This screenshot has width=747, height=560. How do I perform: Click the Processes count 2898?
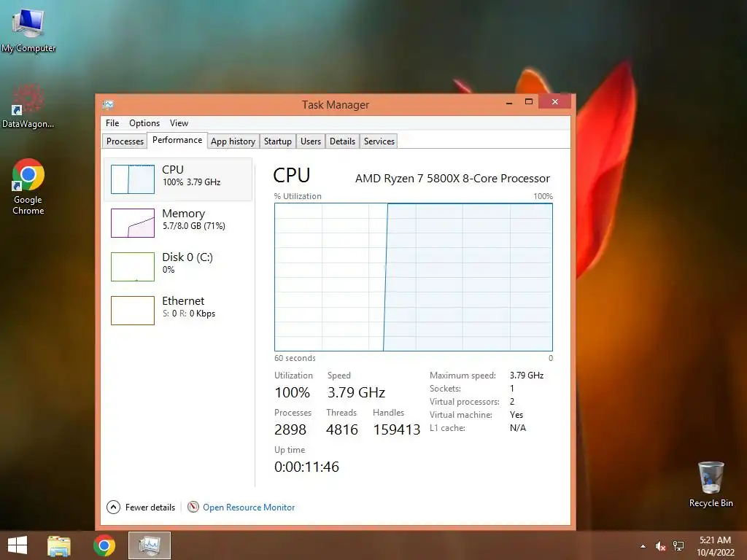tap(290, 429)
